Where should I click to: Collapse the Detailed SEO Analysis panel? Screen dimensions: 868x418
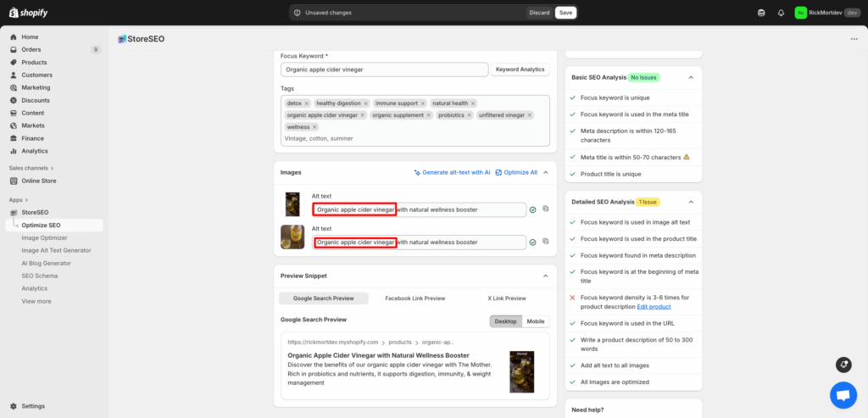691,202
